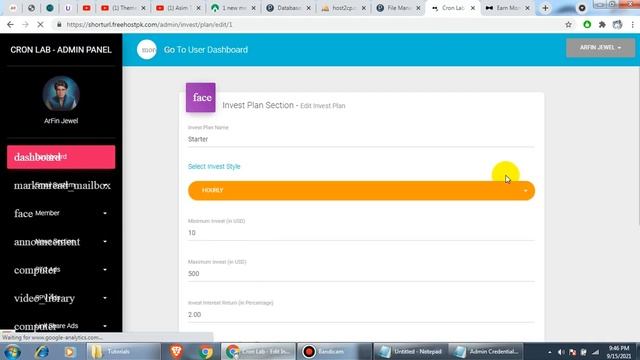Viewport: 640px width, 360px height.
Task: Open Chrome's three-dot menu
Action: tap(633, 25)
